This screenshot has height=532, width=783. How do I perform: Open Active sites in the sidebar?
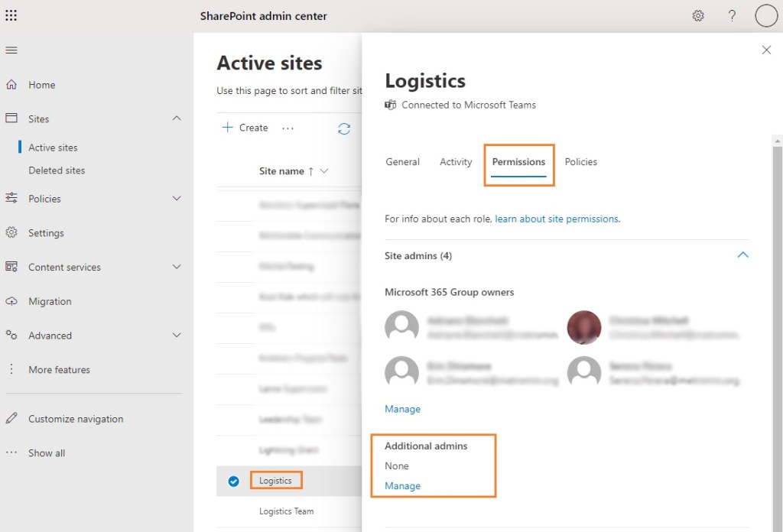click(x=53, y=148)
